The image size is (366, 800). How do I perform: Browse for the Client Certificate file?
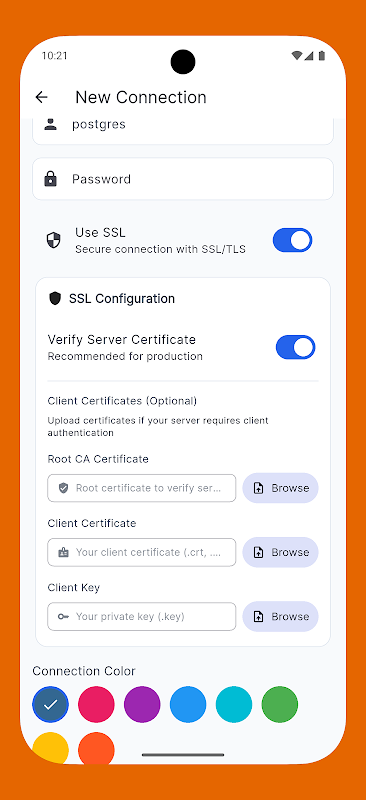pyautogui.click(x=280, y=553)
